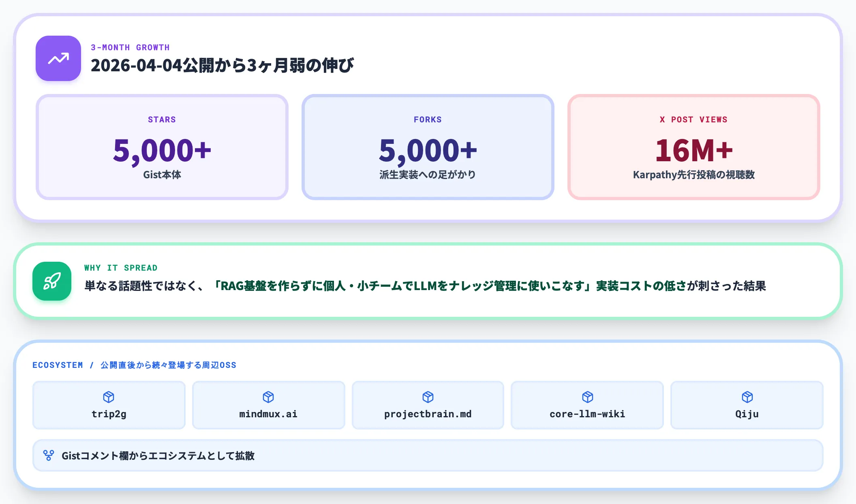Click the package icon above projectbrain.md

pyautogui.click(x=428, y=397)
